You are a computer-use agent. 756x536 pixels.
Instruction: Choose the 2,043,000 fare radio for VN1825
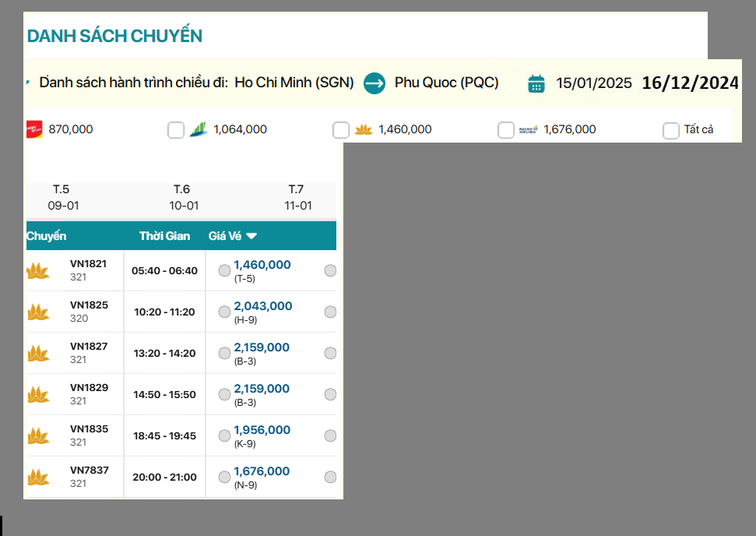pos(224,312)
